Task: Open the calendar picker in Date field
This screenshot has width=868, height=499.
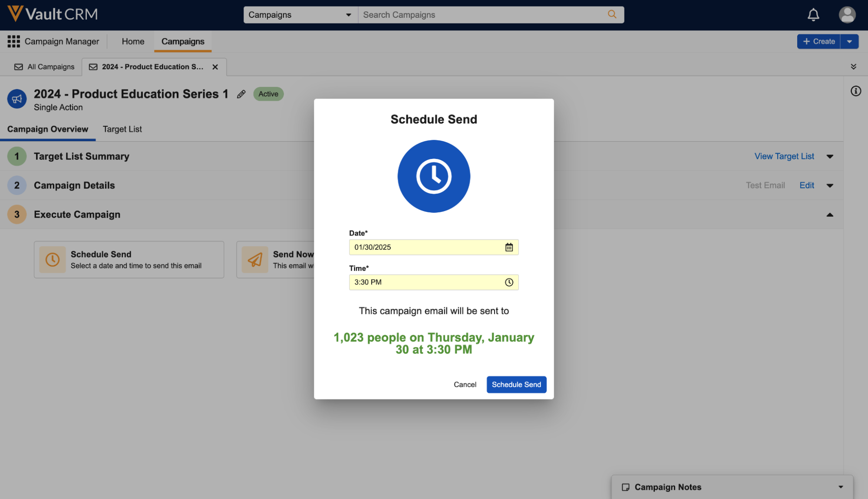Action: pos(509,247)
